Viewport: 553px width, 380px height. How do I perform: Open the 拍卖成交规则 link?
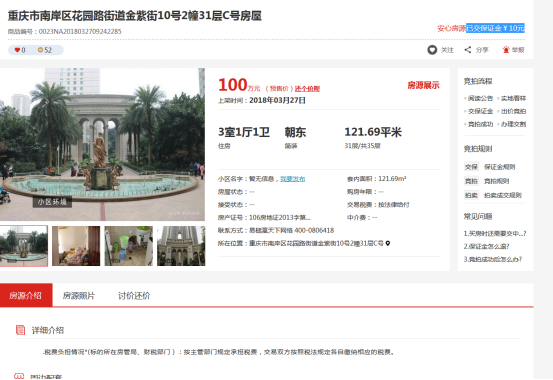503,195
